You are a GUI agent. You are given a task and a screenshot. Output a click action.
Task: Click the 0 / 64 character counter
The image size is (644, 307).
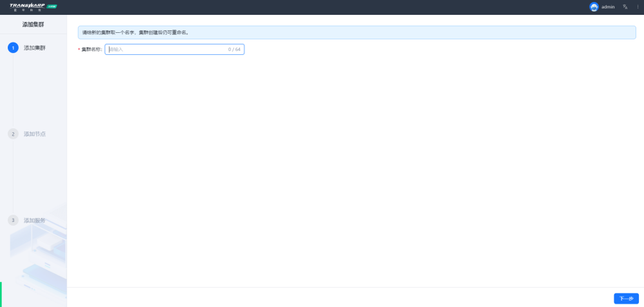[x=234, y=49]
